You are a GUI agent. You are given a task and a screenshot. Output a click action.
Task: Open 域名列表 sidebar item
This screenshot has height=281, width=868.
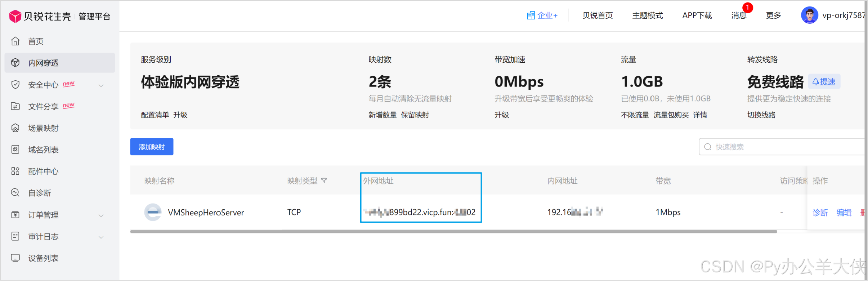point(60,150)
